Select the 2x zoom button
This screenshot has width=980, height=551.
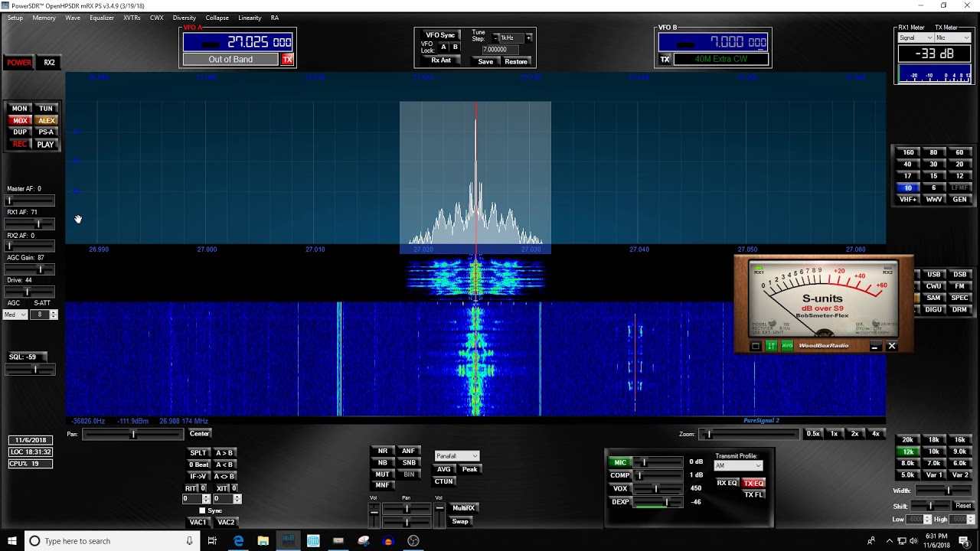(x=855, y=434)
